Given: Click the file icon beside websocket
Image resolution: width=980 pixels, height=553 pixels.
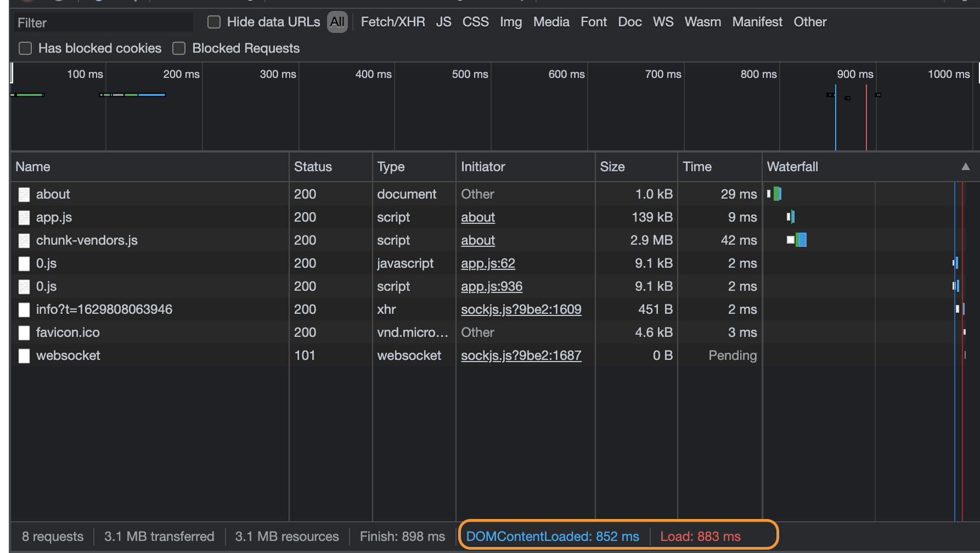Looking at the screenshot, I should pos(24,356).
